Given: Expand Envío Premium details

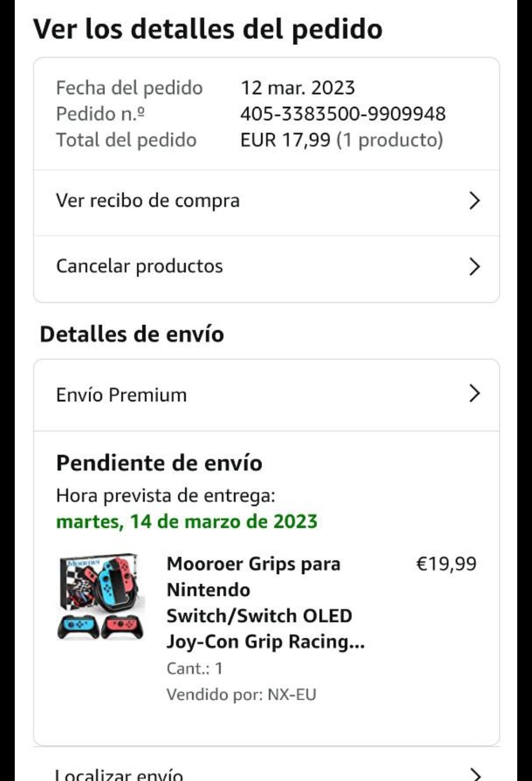Looking at the screenshot, I should [x=121, y=395].
